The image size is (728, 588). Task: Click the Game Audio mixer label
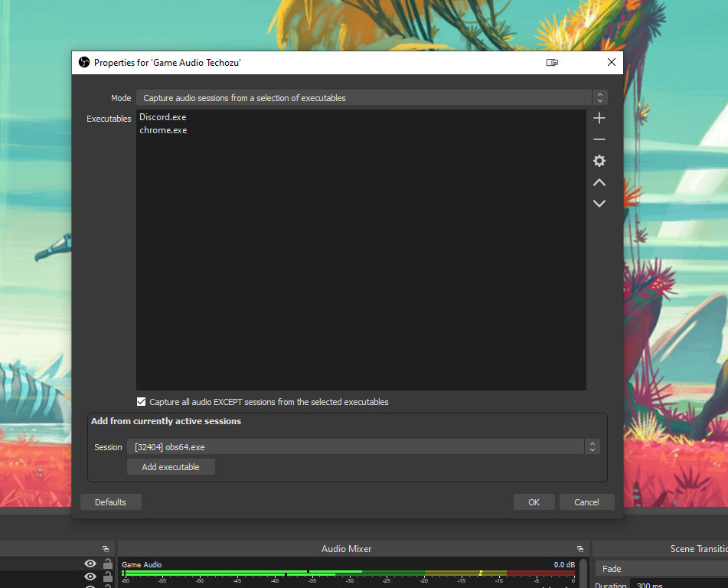tap(142, 564)
